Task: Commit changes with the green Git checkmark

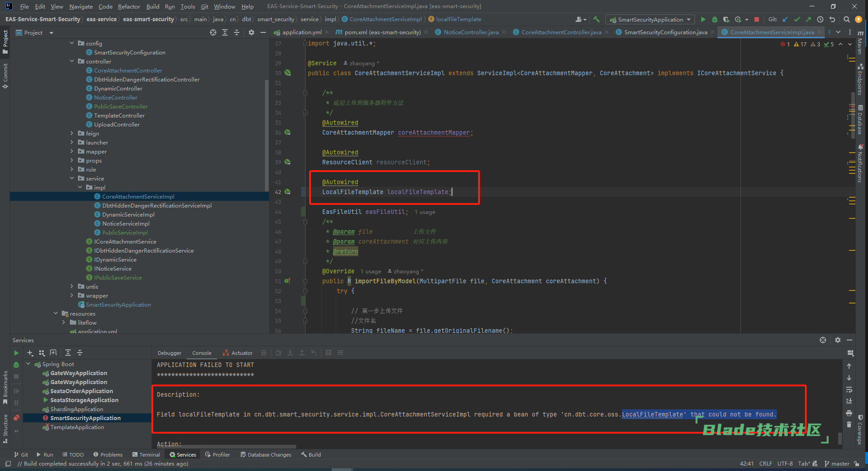Action: [797, 19]
